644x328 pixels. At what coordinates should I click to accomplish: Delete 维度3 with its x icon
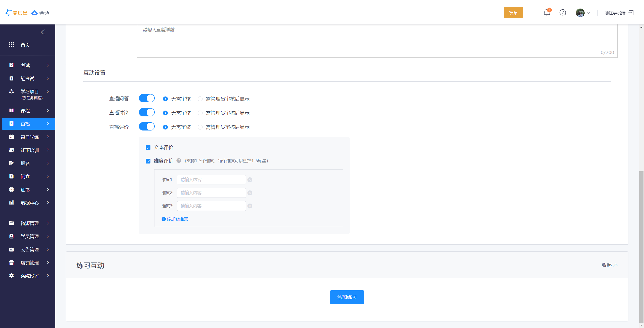250,206
